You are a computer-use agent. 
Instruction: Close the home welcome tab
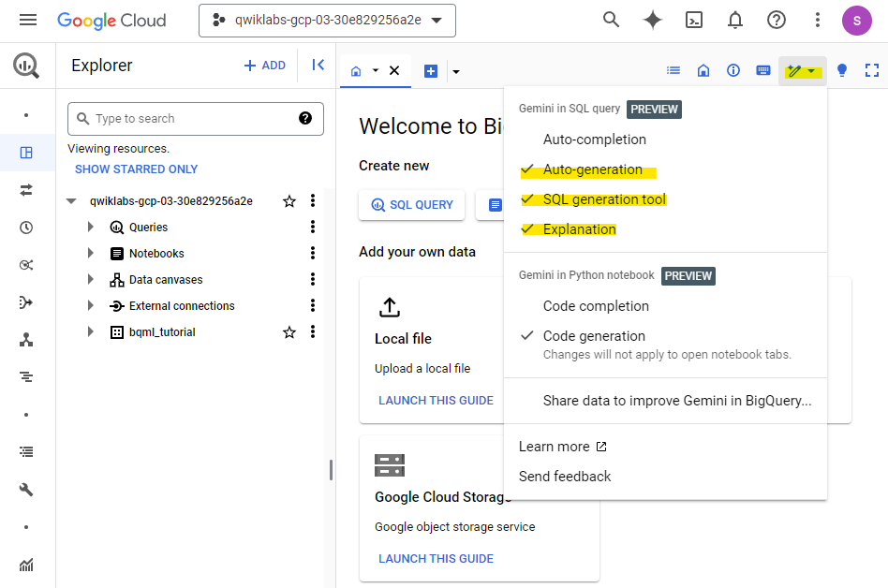coord(394,71)
